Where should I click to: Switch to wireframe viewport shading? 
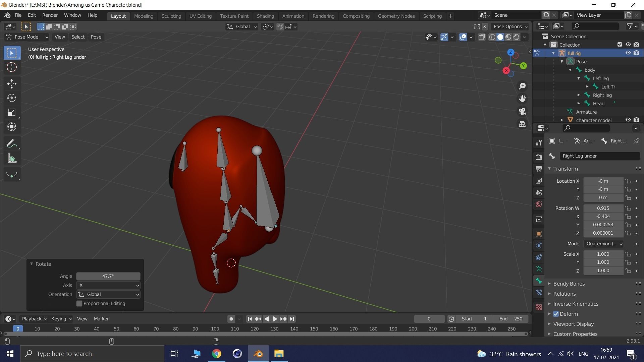(x=492, y=37)
